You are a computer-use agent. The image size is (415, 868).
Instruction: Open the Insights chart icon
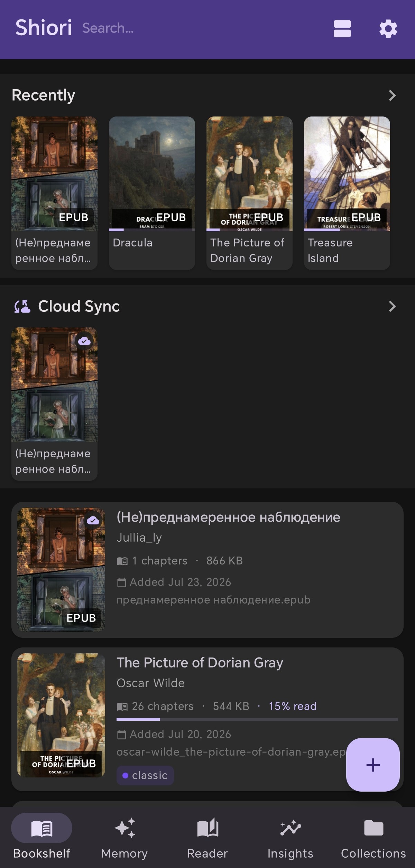point(290,828)
